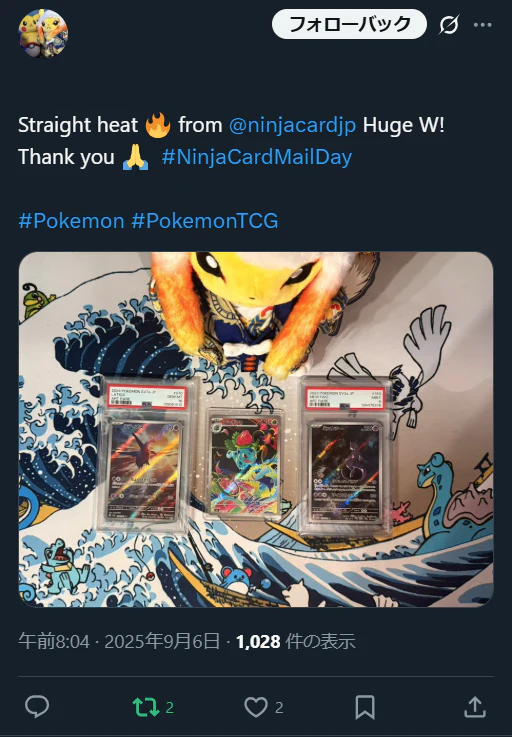Click the Grok slashed-circle icon
The width and height of the screenshot is (512, 737).
click(x=449, y=24)
